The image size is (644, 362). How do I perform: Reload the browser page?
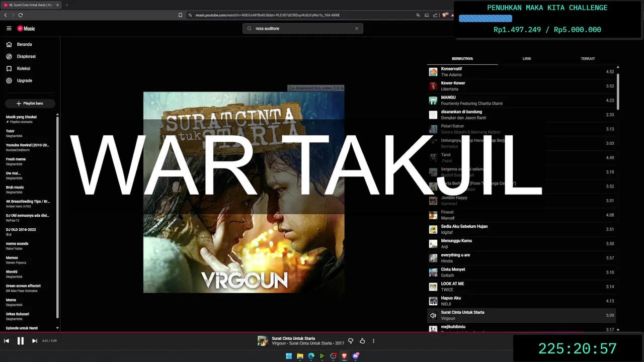point(21,15)
